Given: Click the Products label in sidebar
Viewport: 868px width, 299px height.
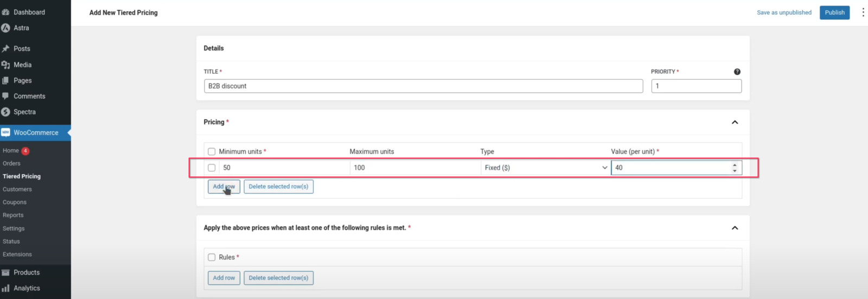Looking at the screenshot, I should pyautogui.click(x=27, y=272).
